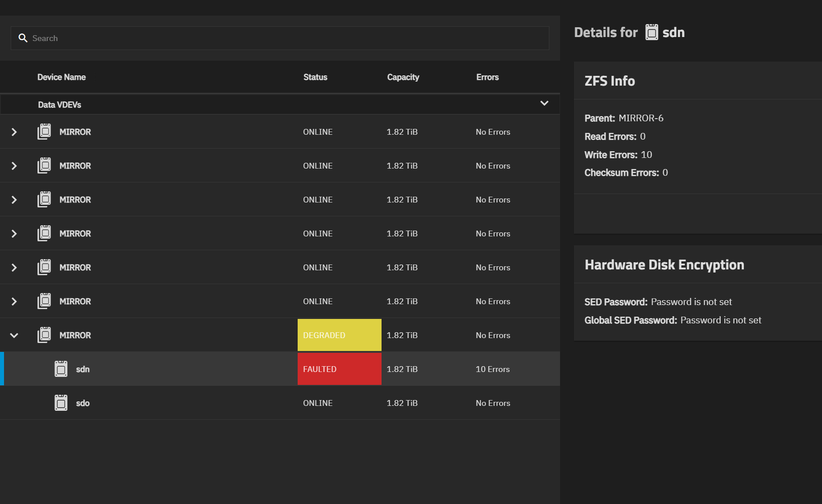Click the disk icon in the Details header

click(x=652, y=33)
